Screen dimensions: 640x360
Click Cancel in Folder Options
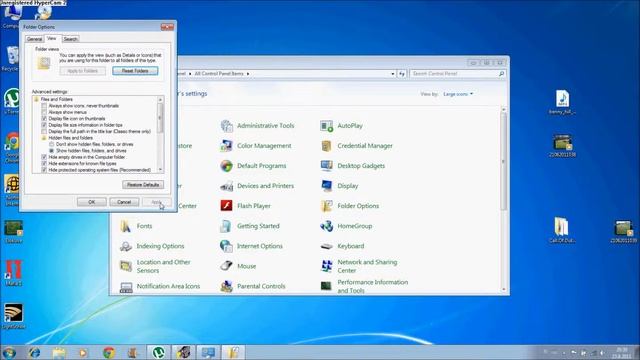(124, 202)
